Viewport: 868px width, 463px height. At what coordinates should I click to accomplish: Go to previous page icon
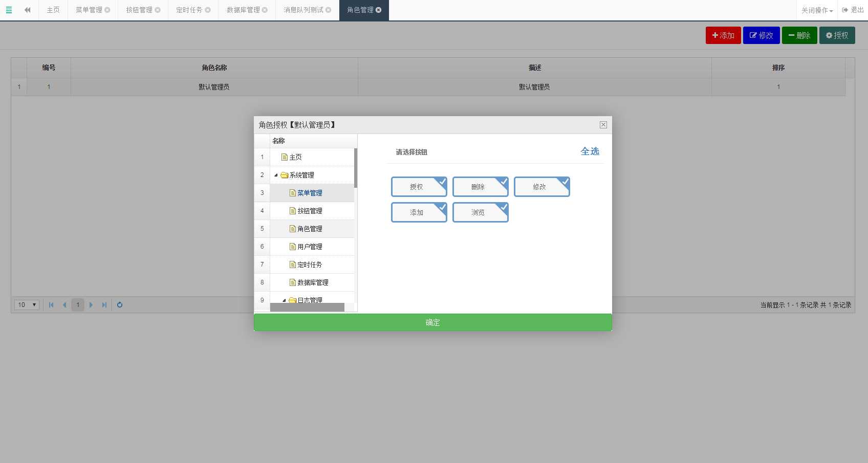click(64, 305)
